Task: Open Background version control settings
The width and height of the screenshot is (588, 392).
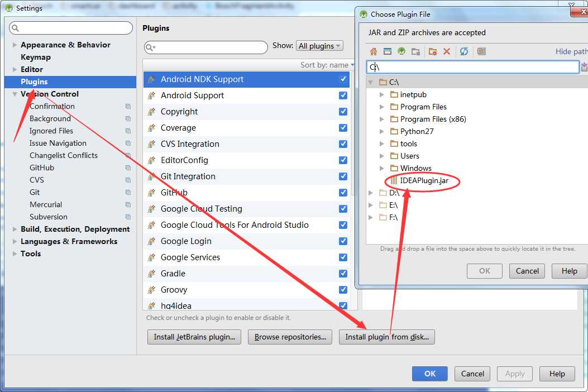Action: pos(50,119)
